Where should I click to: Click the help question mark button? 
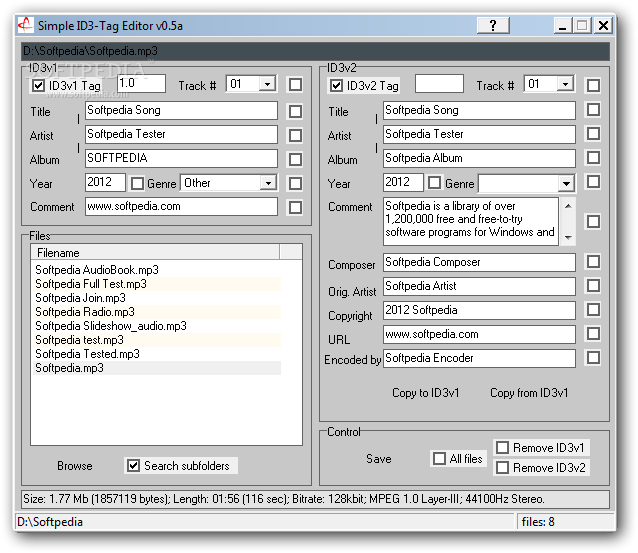493,26
